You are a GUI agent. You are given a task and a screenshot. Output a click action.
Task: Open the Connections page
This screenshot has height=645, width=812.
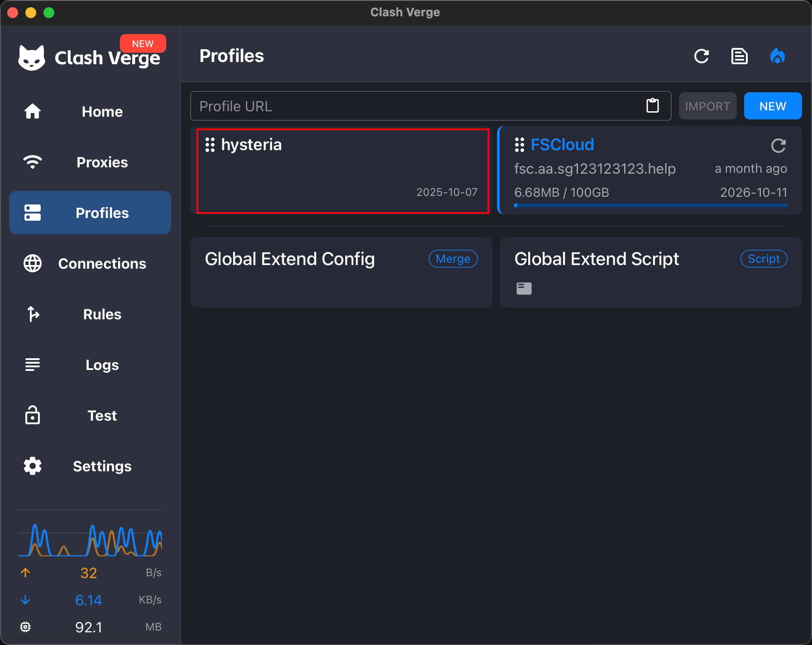pyautogui.click(x=90, y=264)
